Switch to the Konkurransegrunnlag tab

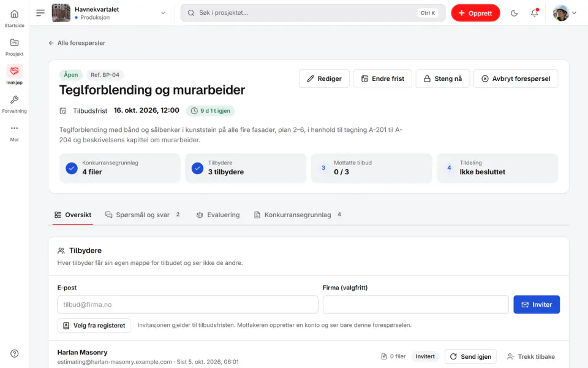(x=298, y=215)
